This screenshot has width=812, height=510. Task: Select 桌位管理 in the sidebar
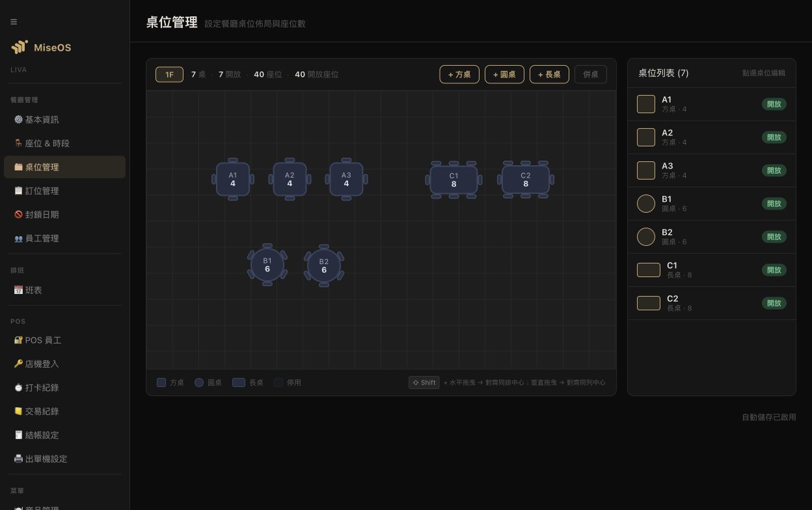[64, 167]
